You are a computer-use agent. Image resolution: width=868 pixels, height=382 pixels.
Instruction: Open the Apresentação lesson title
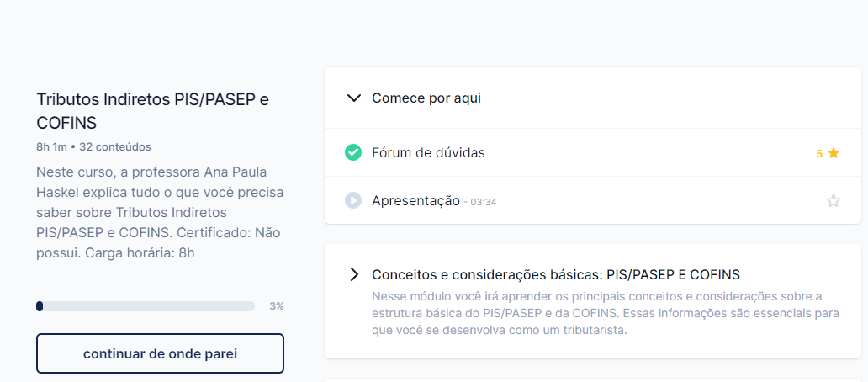(x=415, y=201)
